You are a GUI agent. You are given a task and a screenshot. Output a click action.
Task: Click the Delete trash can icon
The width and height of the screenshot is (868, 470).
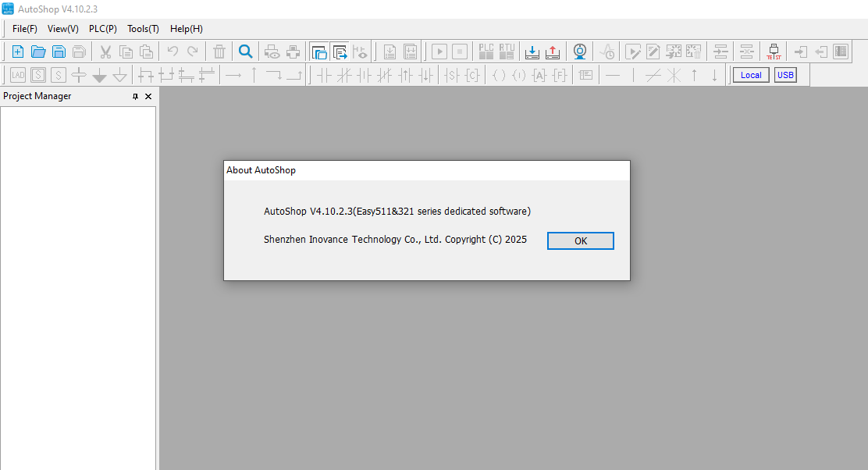click(x=219, y=52)
